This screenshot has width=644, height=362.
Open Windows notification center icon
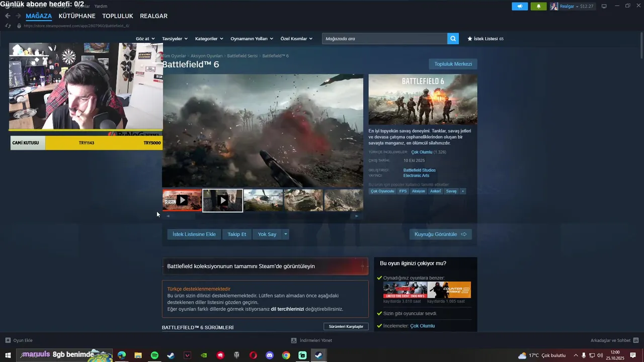point(633,355)
